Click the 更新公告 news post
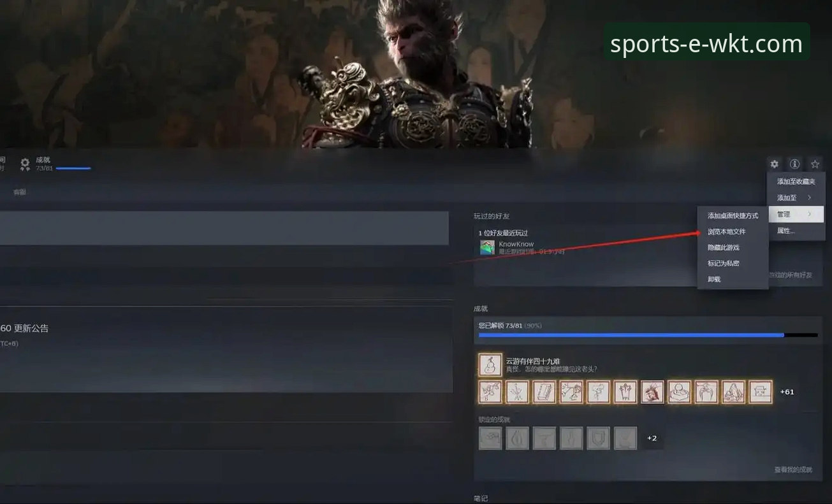 tap(26, 329)
